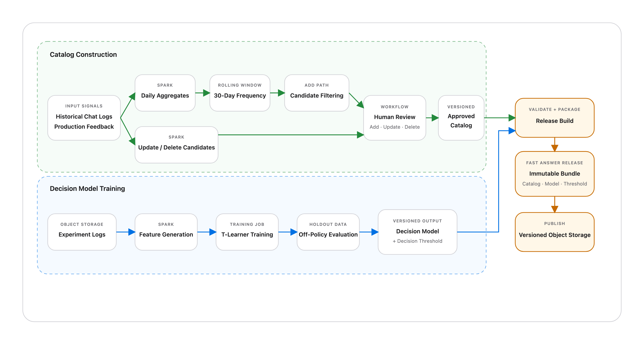Click the Versioned Object Storage node
The width and height of the screenshot is (644, 356).
[x=554, y=232]
